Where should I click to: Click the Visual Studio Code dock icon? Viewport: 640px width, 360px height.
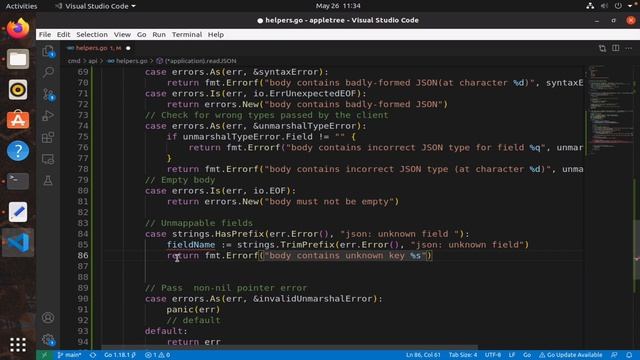[18, 242]
